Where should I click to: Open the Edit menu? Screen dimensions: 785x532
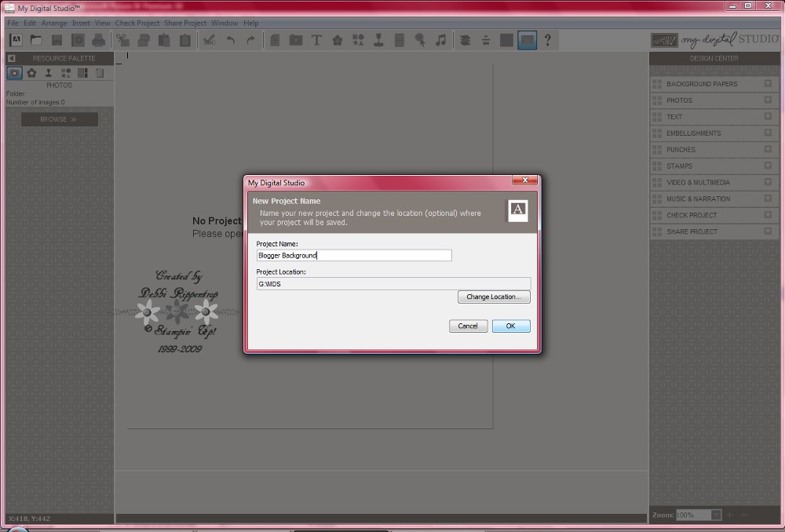30,23
